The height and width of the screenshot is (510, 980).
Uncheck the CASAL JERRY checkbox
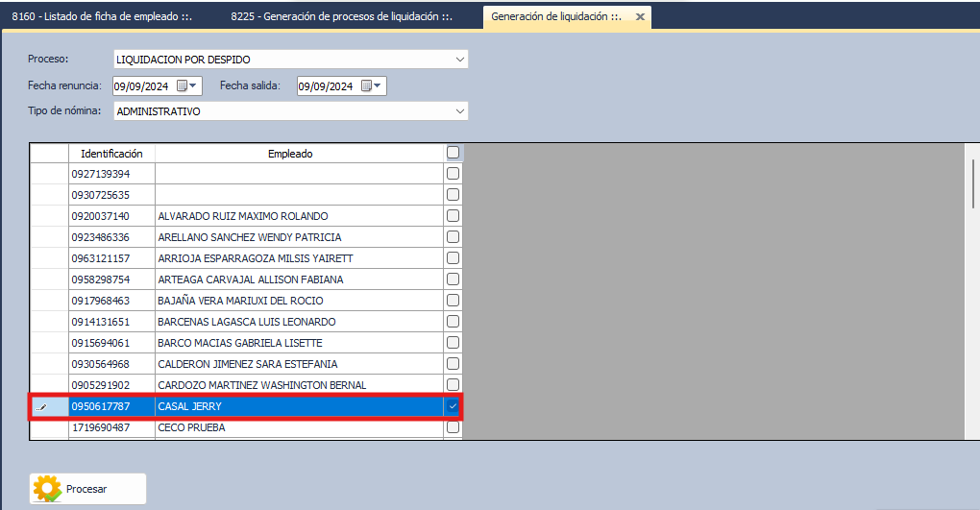453,406
